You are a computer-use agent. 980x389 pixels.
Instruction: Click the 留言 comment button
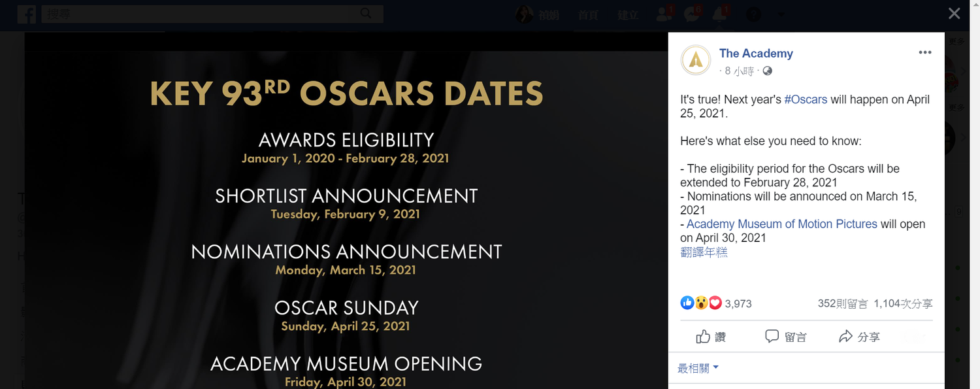pos(785,337)
